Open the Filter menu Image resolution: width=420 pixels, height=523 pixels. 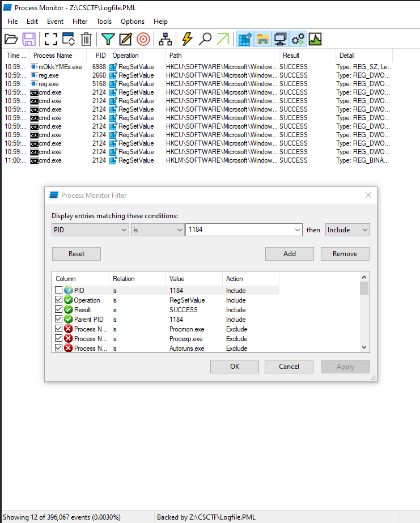point(80,22)
